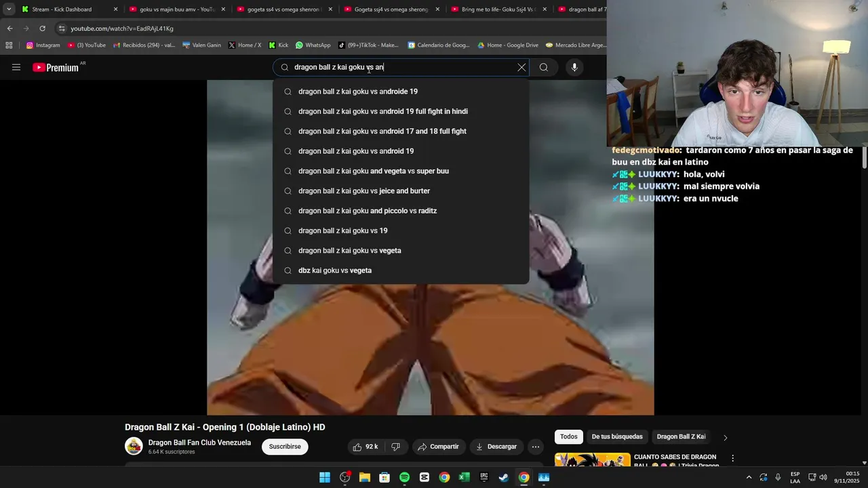Choose suggestion 'android 19 full fight in hindi'
The height and width of the screenshot is (488, 868).
pos(401,111)
